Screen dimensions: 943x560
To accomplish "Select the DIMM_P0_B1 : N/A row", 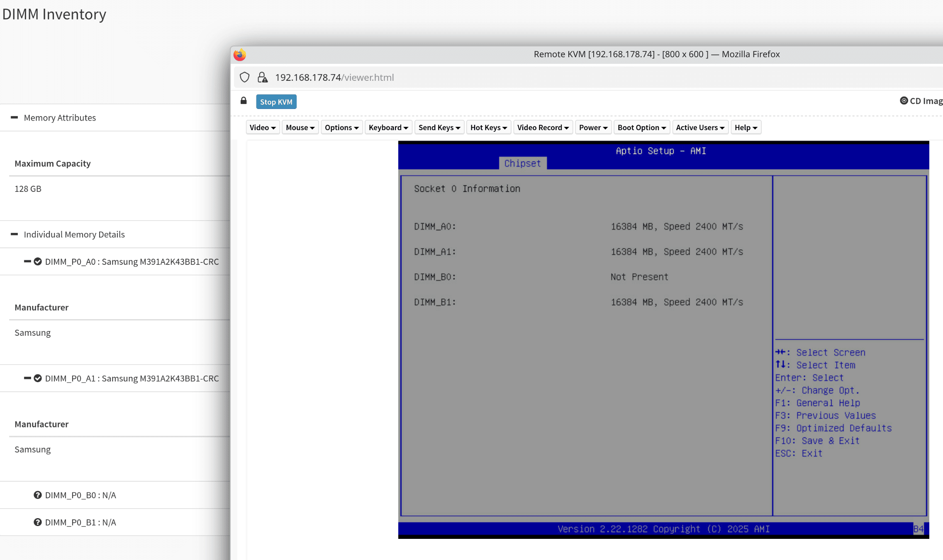I will pyautogui.click(x=115, y=522).
